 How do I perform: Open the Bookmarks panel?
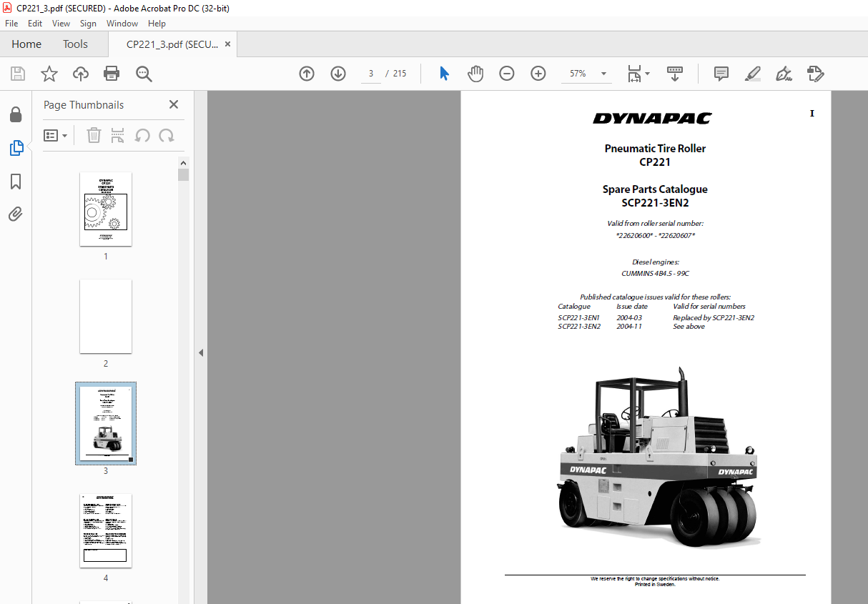[x=16, y=182]
